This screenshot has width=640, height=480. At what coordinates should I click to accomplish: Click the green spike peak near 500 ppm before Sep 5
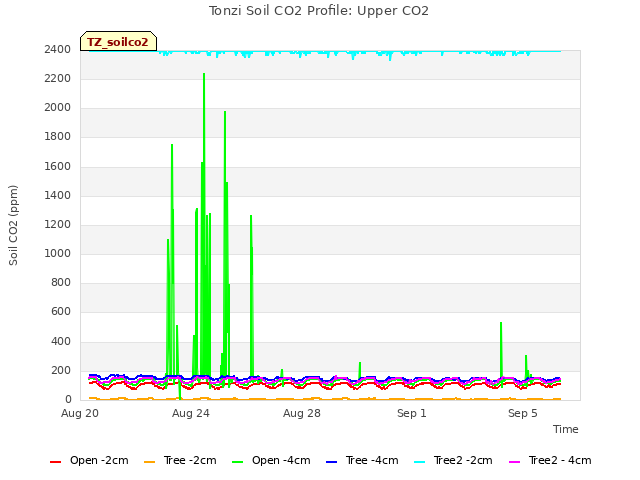click(501, 323)
